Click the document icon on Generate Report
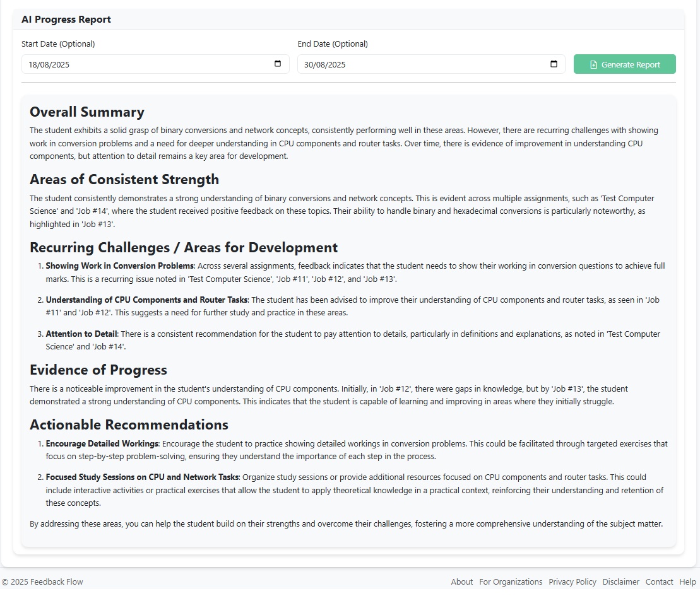Screen dimensions: 700x596 click(x=593, y=64)
